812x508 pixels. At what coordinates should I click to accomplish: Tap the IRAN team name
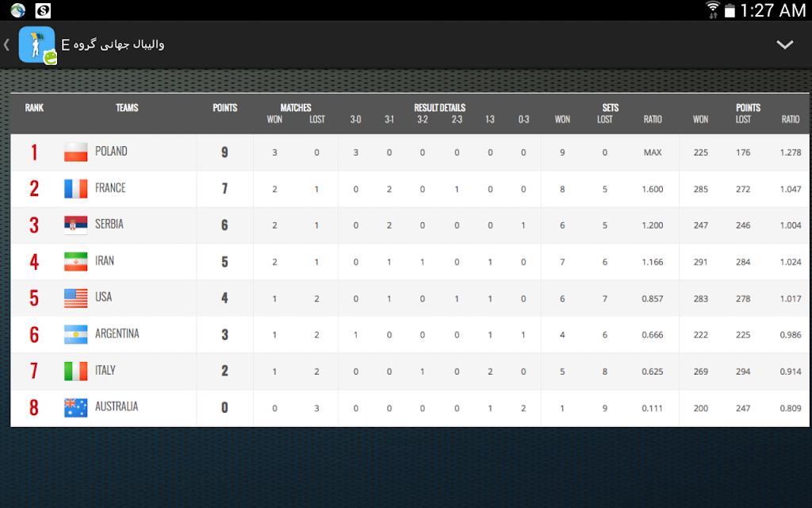(x=105, y=261)
